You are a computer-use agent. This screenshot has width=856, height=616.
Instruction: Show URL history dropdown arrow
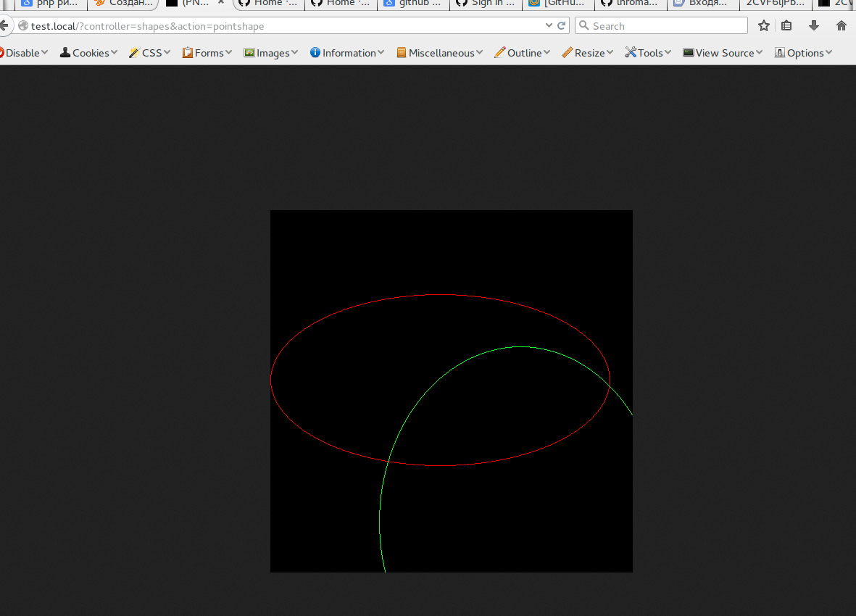549,25
